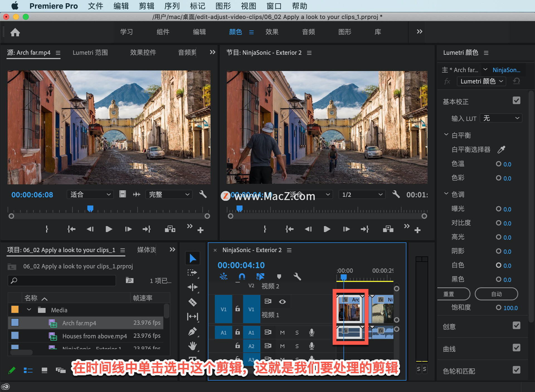Viewport: 535px width, 392px height.
Task: Open Source monitor button editor plus
Action: pos(200,230)
